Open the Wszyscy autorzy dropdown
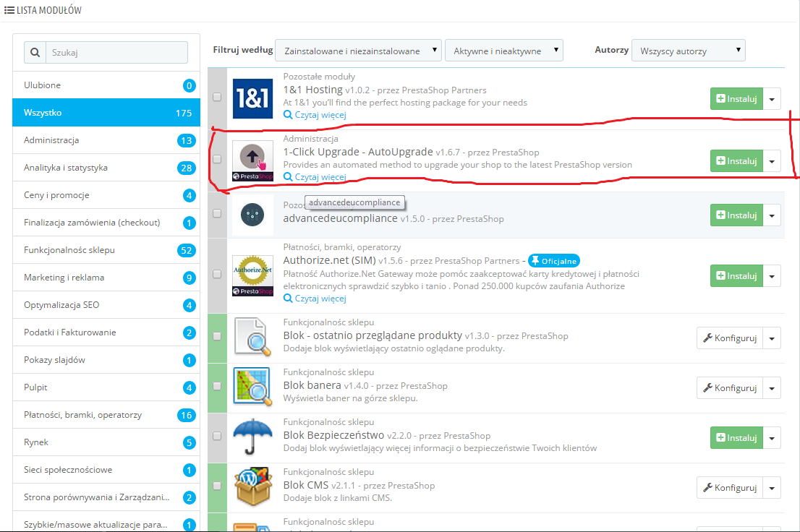The width and height of the screenshot is (800, 532). coord(689,51)
